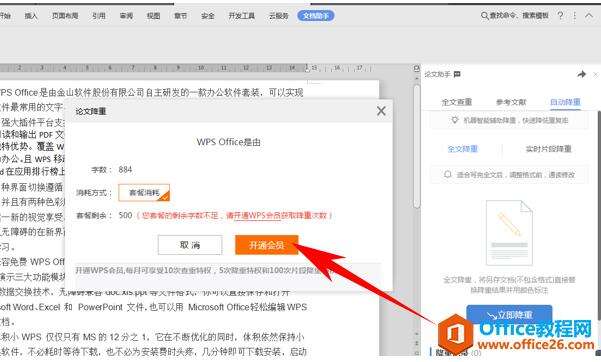Click the lightbulb tip icon in the panel

tap(455, 120)
